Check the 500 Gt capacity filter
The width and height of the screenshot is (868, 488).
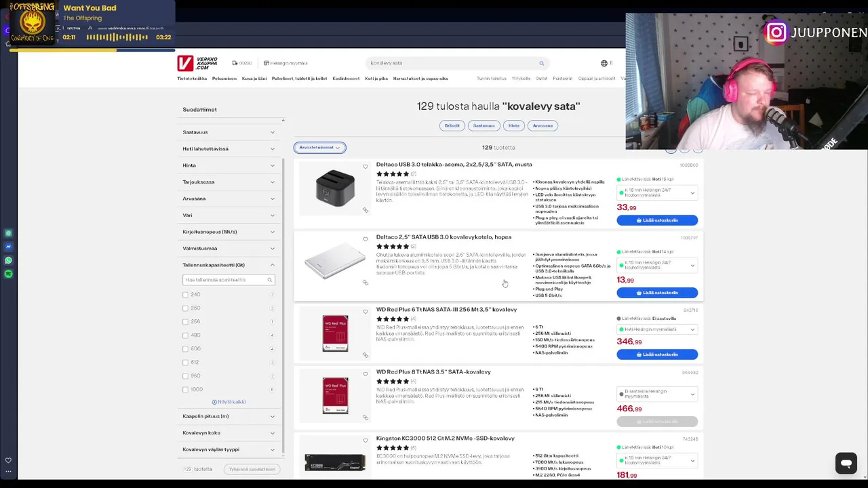tap(186, 349)
